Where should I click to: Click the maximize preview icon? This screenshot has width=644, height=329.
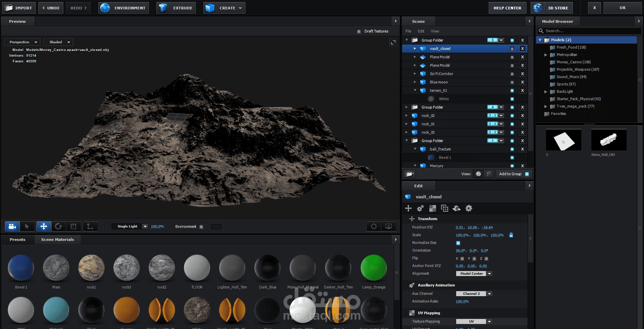[x=393, y=43]
